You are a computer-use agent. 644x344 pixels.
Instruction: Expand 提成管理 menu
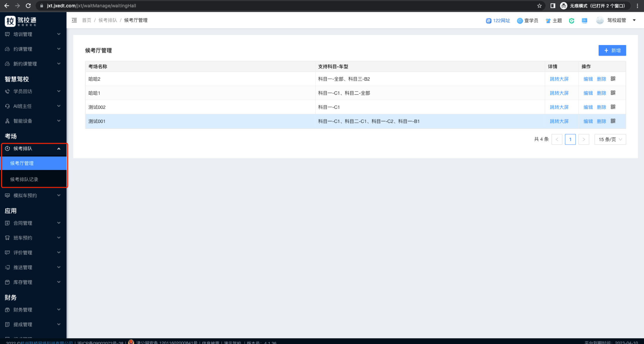33,324
